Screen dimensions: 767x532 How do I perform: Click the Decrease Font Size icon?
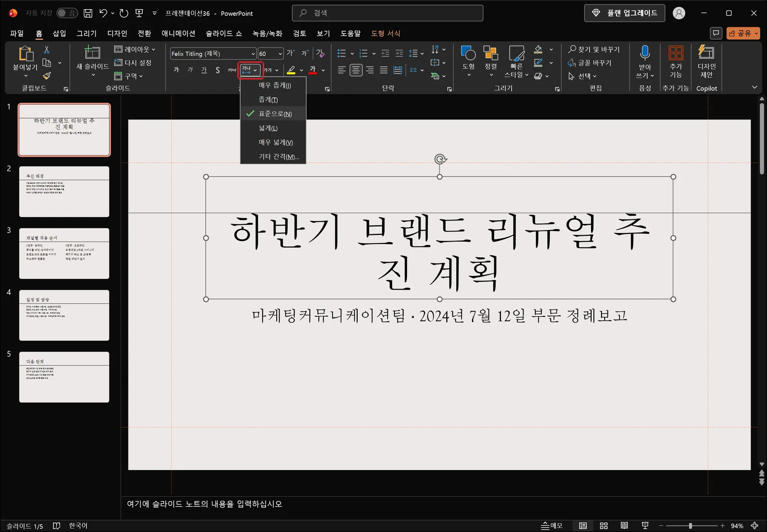(x=305, y=53)
